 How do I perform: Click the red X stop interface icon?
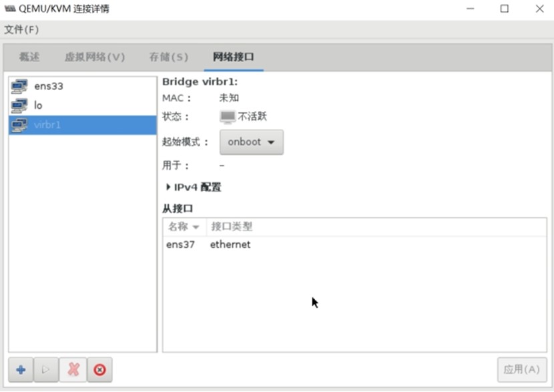(73, 369)
